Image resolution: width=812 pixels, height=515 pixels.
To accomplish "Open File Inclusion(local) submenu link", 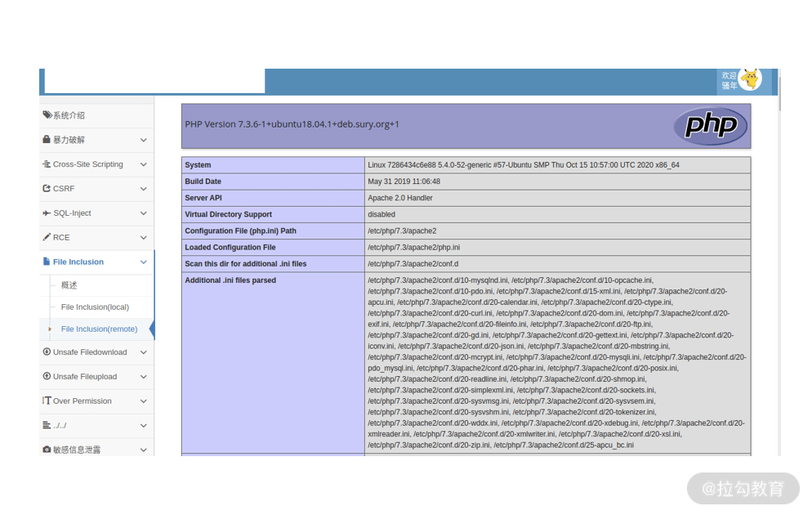I will point(95,307).
